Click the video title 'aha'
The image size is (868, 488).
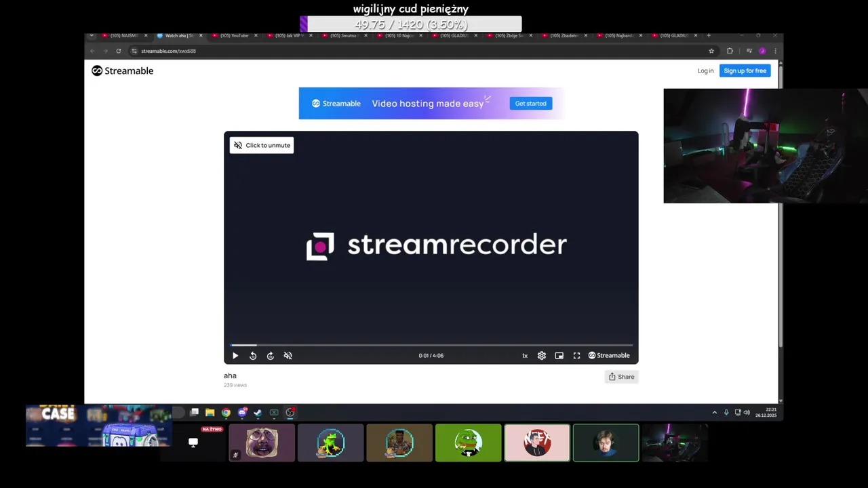231,375
